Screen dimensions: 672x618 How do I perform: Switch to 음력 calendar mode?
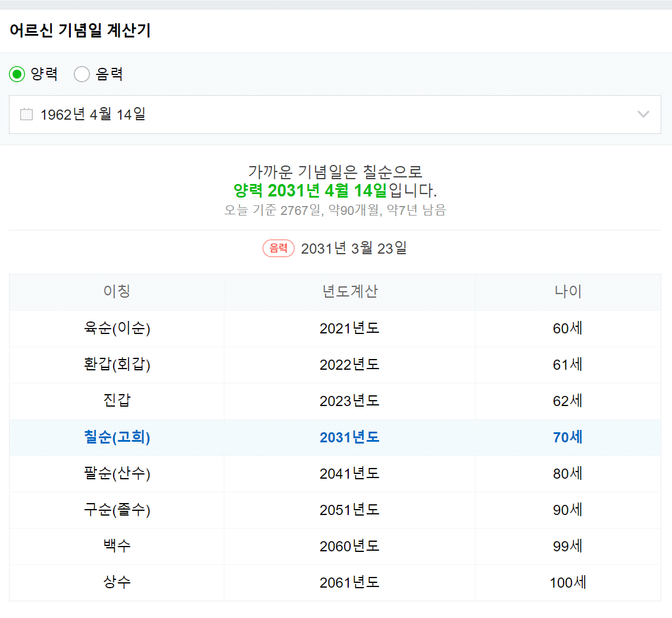[x=82, y=74]
